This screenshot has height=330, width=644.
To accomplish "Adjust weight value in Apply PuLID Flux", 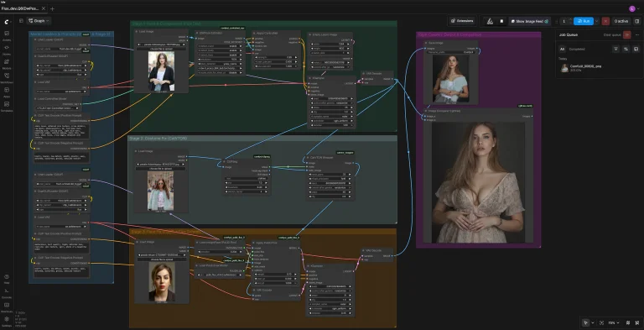I will click(275, 274).
